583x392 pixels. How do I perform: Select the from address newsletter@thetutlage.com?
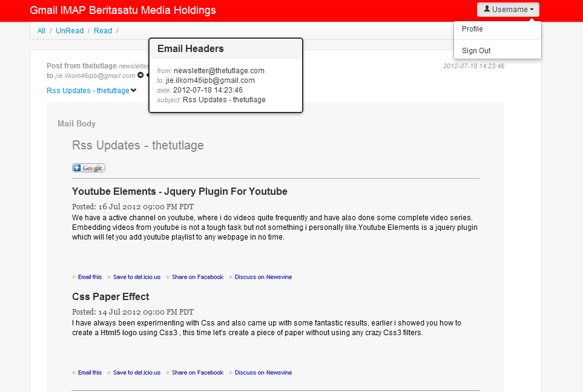tap(219, 71)
